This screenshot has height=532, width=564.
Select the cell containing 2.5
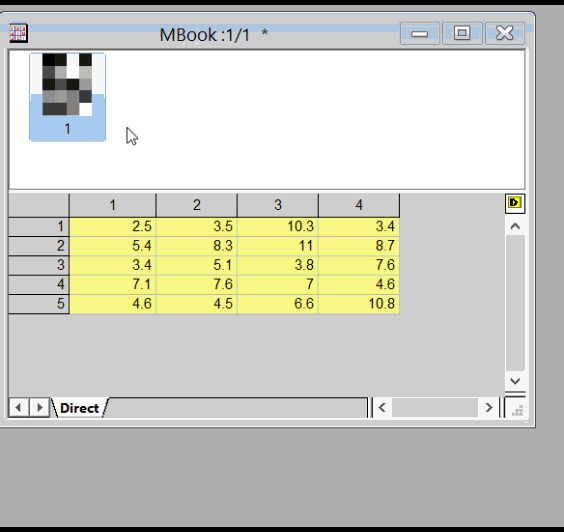point(113,227)
